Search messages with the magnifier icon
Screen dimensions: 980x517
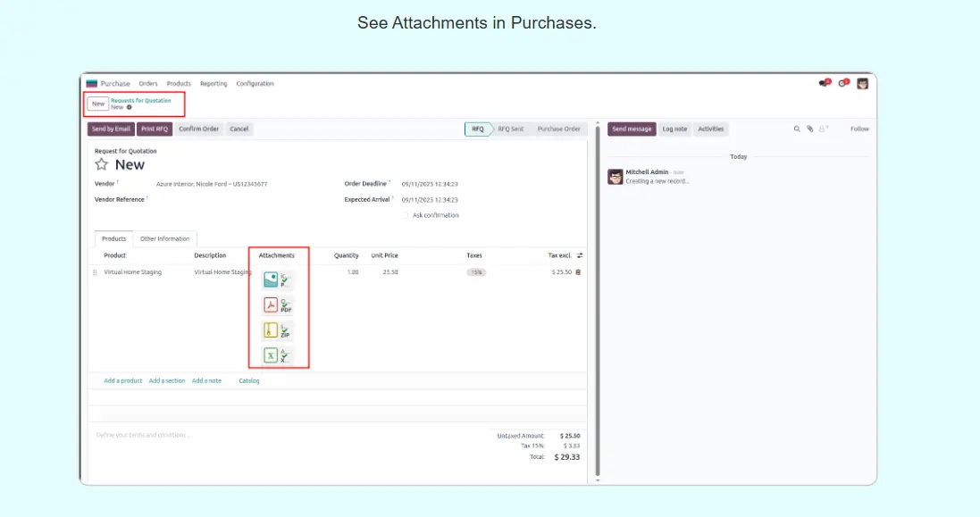[x=797, y=129]
